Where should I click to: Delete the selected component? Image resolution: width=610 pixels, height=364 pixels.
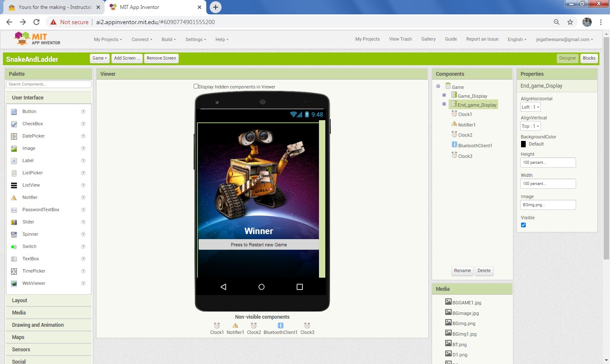point(484,271)
